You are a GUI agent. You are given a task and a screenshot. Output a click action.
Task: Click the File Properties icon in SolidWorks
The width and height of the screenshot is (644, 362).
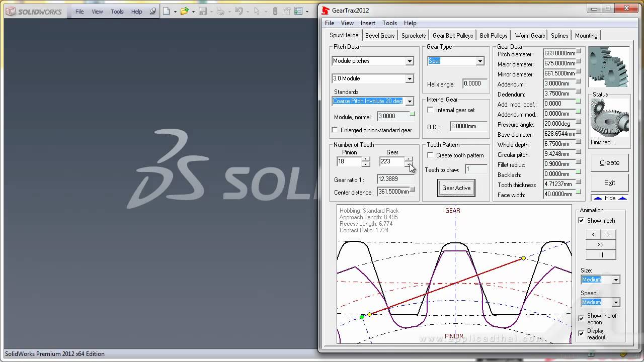coord(287,11)
